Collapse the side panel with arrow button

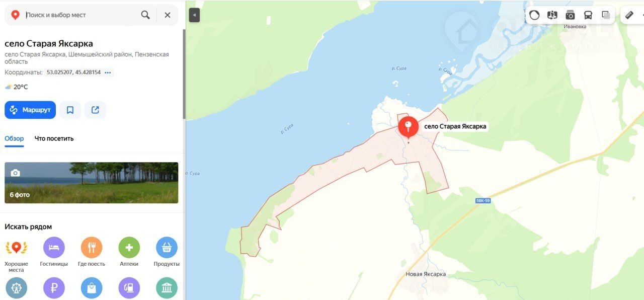coord(194,15)
